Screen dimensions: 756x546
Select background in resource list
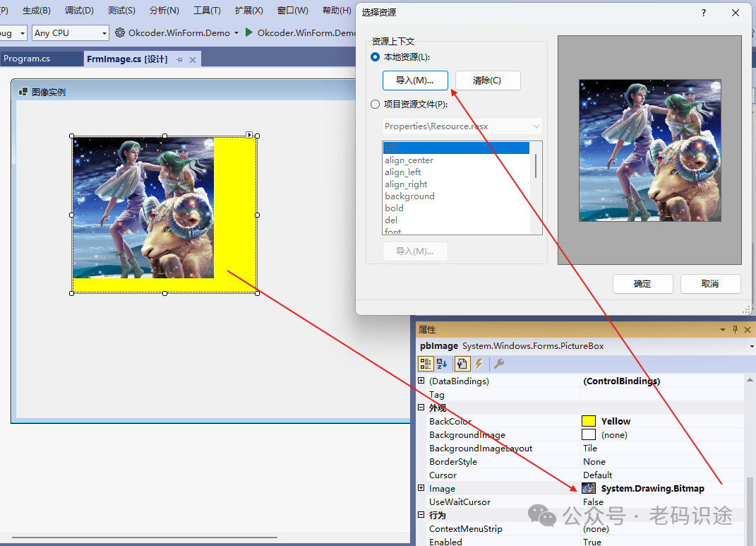[x=456, y=196]
